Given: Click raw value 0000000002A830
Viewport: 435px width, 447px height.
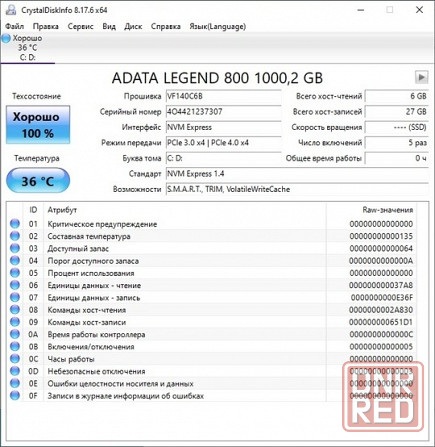Looking at the screenshot, I should tap(381, 310).
